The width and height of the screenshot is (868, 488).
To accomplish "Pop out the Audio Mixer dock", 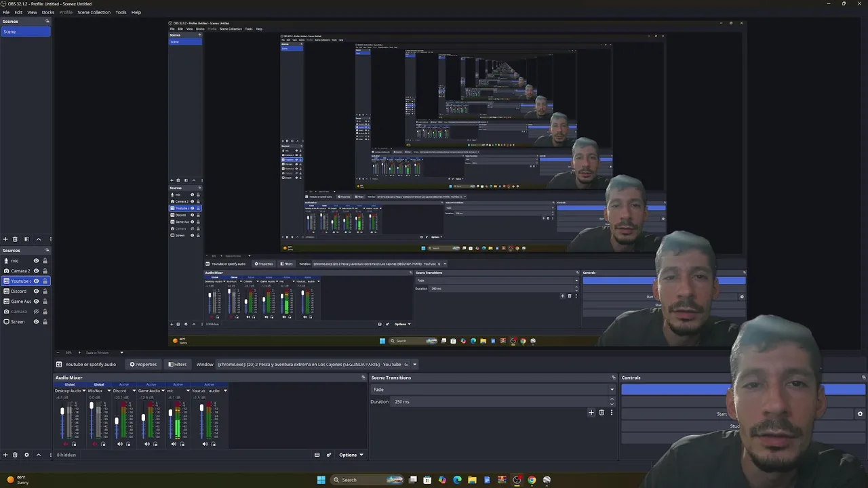I will [363, 378].
